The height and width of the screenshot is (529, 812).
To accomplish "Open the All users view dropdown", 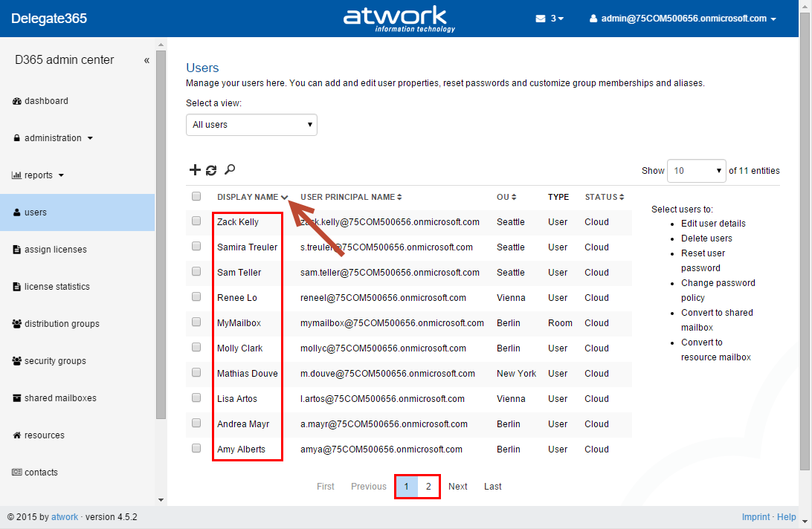I will click(251, 125).
